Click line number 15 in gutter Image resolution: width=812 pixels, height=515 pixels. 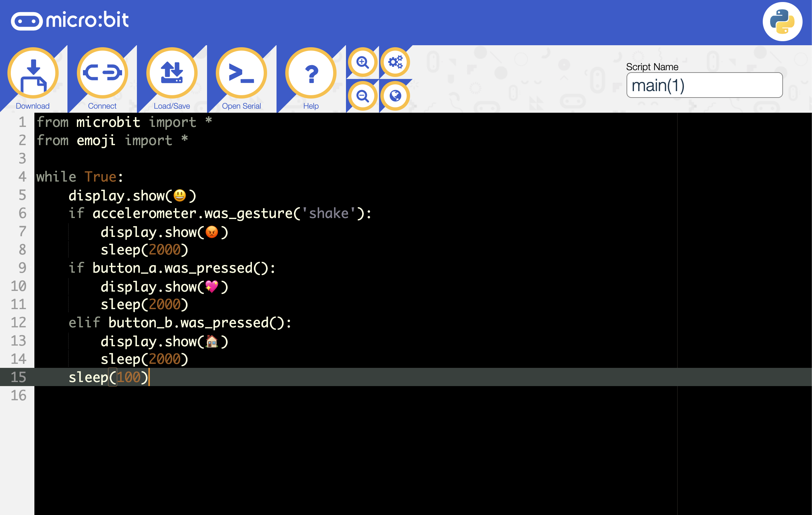click(x=19, y=377)
